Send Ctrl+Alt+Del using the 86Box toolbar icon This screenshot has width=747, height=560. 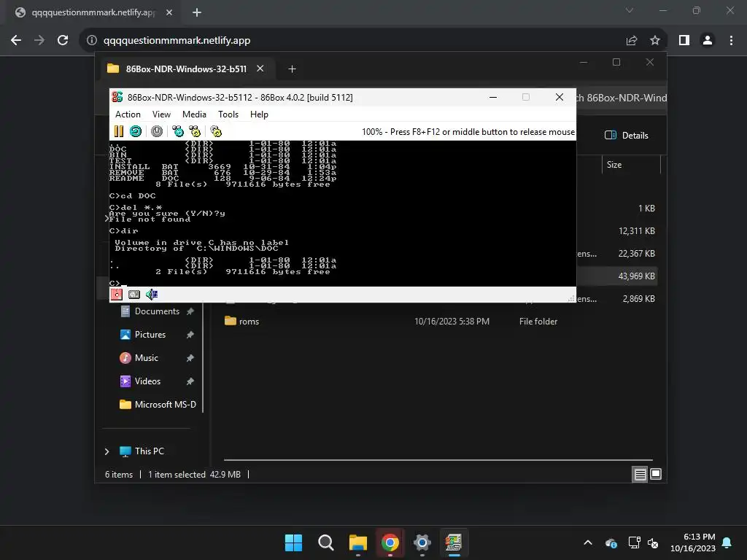pyautogui.click(x=178, y=131)
